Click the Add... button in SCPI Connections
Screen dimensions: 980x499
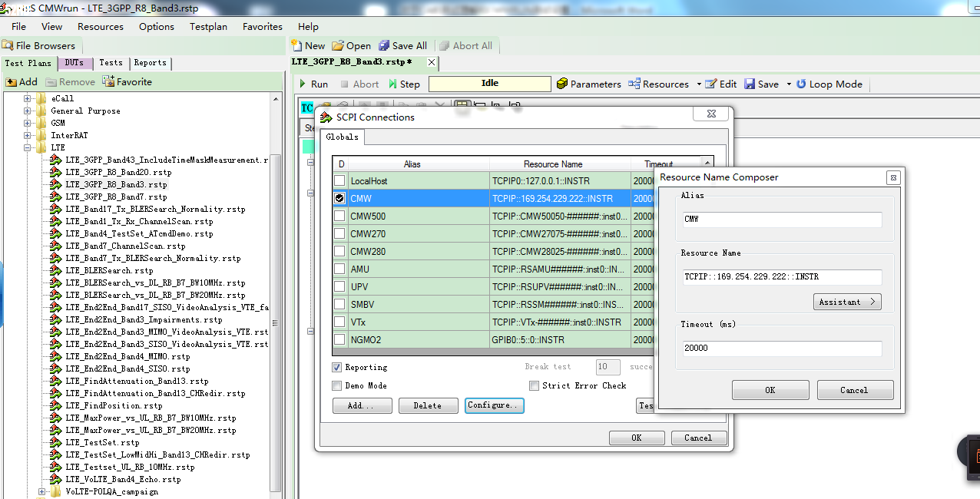pyautogui.click(x=363, y=405)
